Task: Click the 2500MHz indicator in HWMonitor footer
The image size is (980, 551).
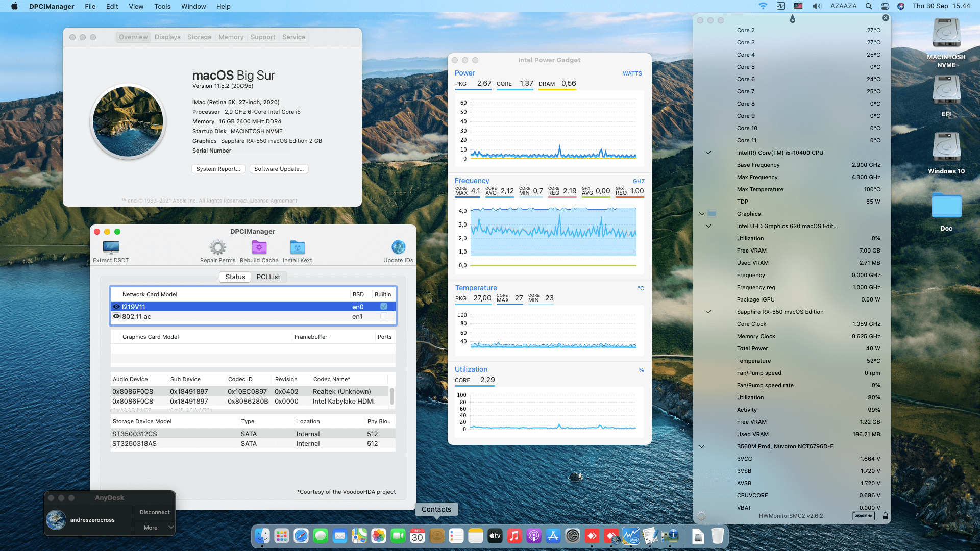Action: click(863, 516)
